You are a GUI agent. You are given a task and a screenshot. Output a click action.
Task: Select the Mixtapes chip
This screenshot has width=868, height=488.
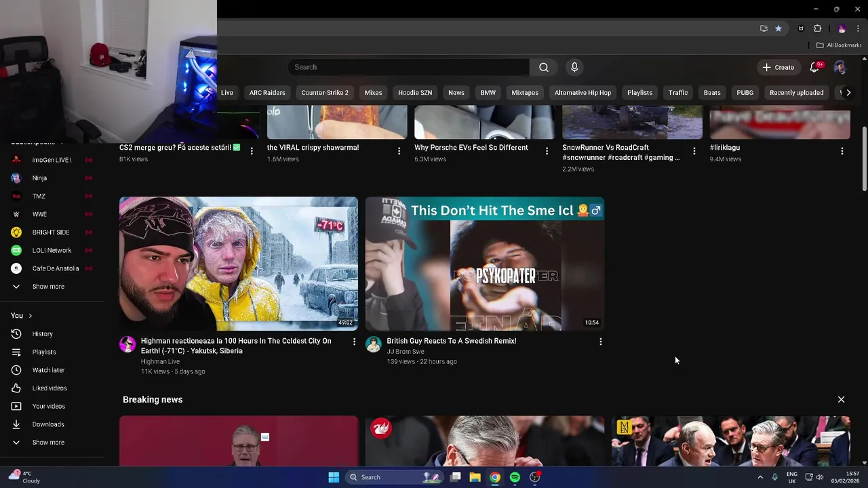pos(525,93)
